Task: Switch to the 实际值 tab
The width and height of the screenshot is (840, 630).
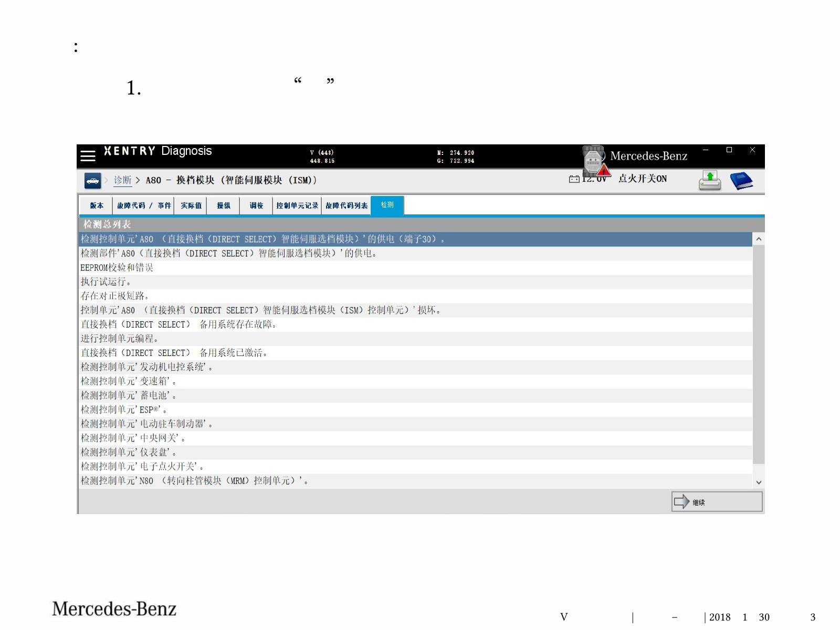Action: [191, 205]
